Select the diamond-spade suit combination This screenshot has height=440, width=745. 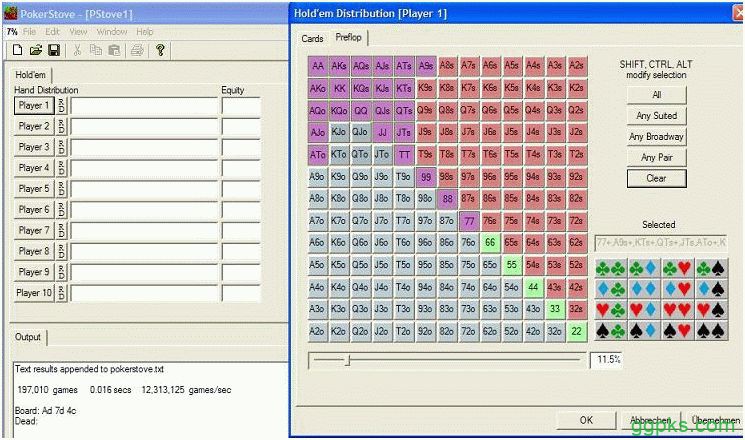coord(711,289)
